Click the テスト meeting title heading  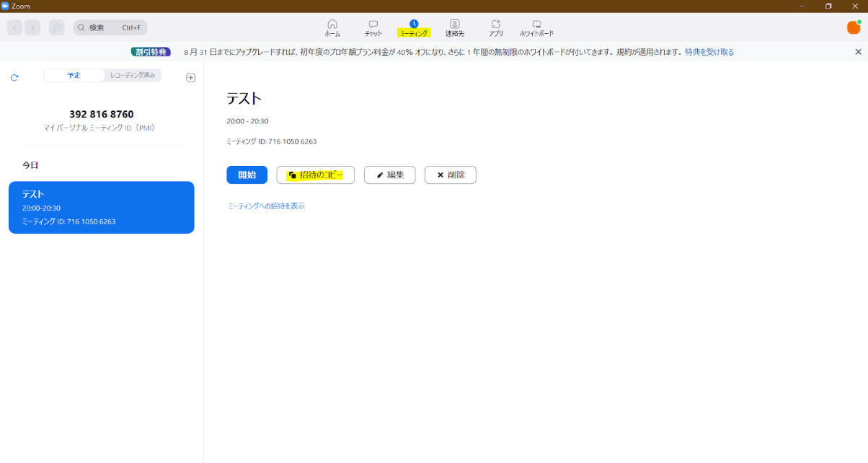tap(244, 98)
